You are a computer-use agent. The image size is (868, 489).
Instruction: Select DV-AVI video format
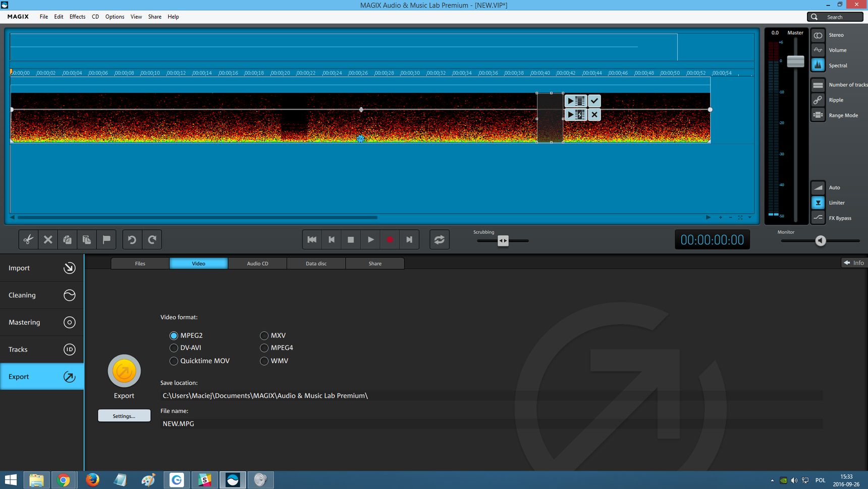point(174,348)
